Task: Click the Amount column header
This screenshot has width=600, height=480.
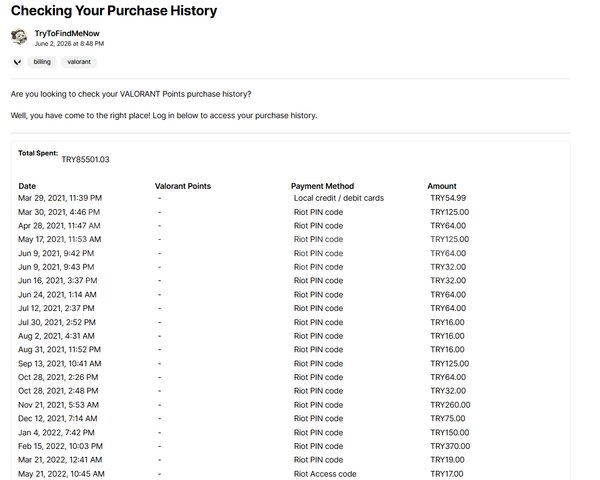Action: pos(442,186)
